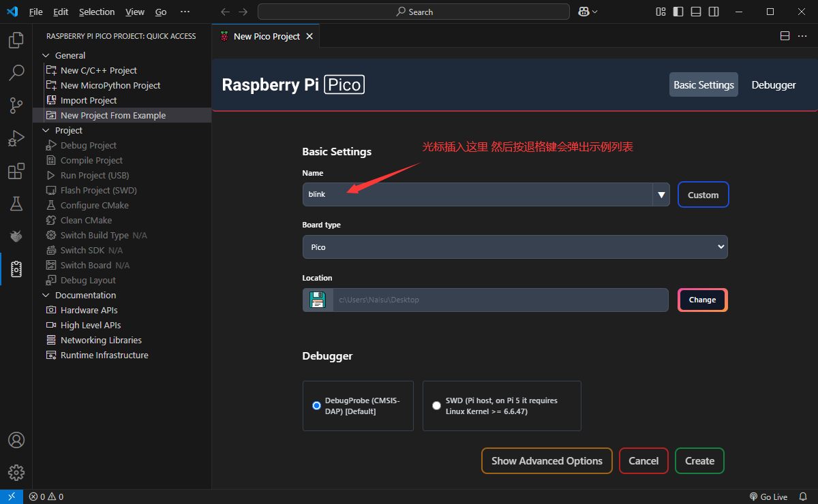The width and height of the screenshot is (818, 504).
Task: Collapse the Project section
Action: (46, 130)
